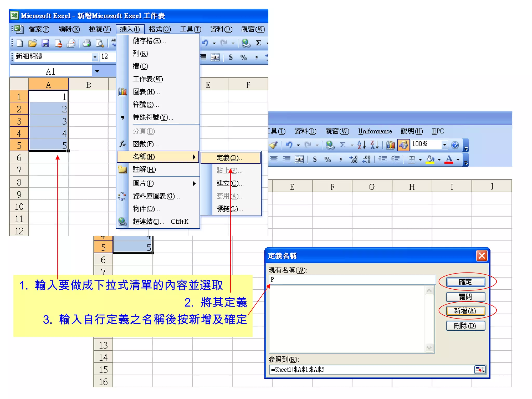
Task: Click the Increase Decimal icon
Action: coord(354,159)
